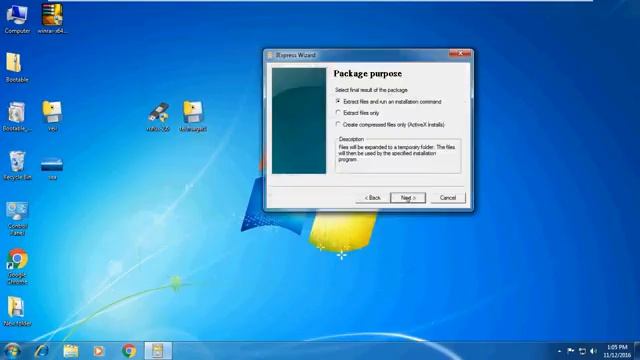Close the IExpress Wizard window
This screenshot has width=640, height=360.
(460, 53)
